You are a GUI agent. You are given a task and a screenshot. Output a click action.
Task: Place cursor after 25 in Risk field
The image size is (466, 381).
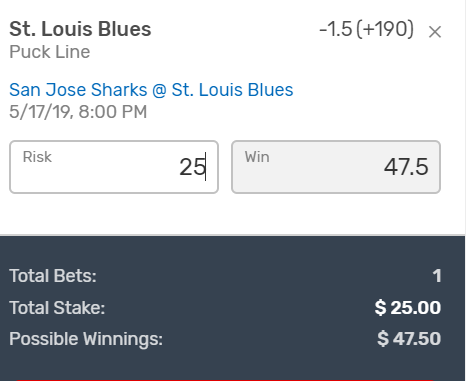pos(206,167)
